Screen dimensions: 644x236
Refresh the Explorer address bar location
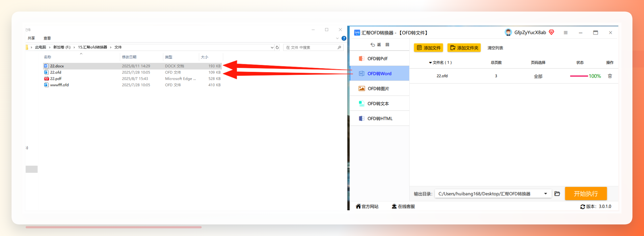277,47
